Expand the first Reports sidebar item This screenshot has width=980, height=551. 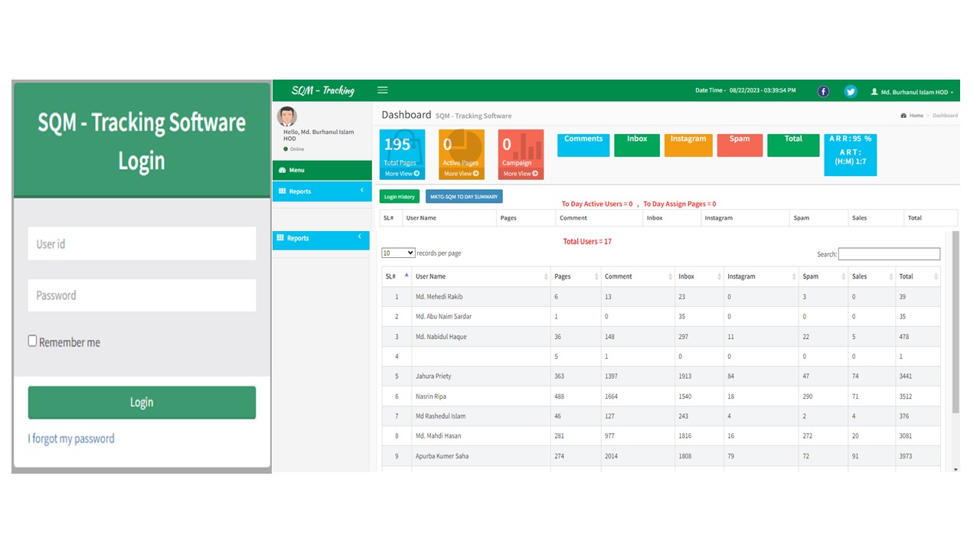tap(322, 191)
